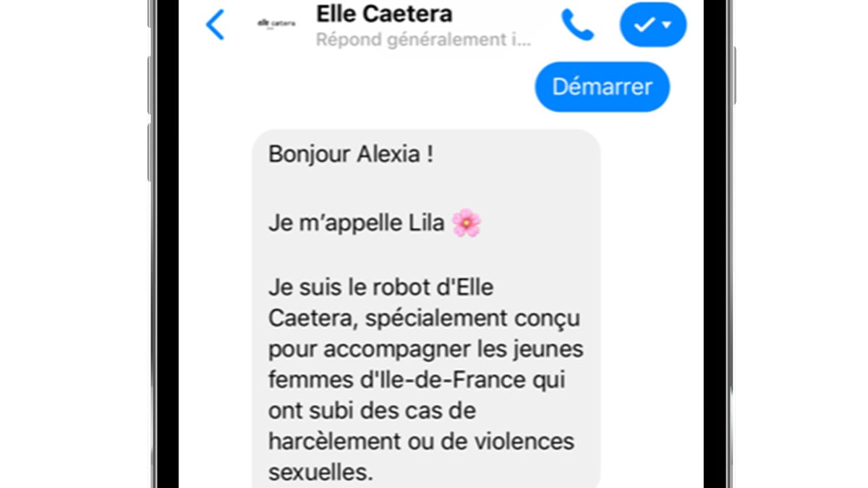The height and width of the screenshot is (488, 868).
Task: Click the 'Bonjour Alexia !' greeting line
Action: [x=351, y=154]
